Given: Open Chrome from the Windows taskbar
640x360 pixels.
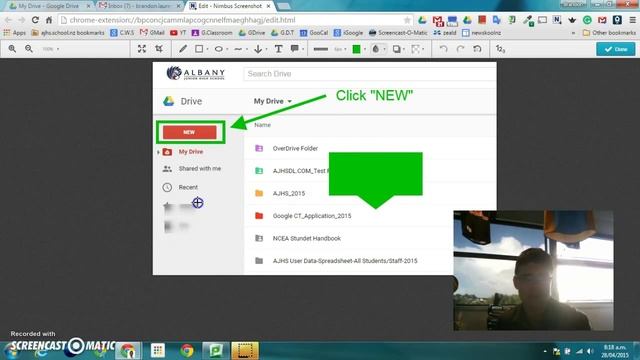Looking at the screenshot, I should tap(187, 350).
